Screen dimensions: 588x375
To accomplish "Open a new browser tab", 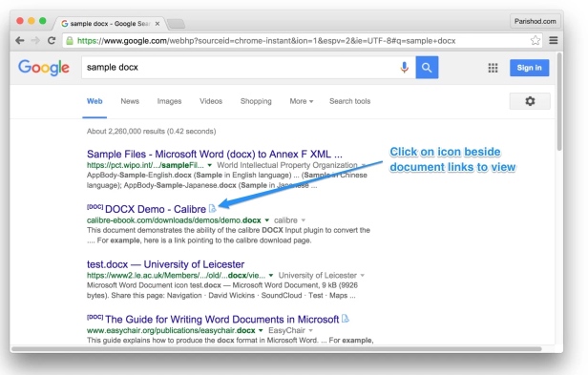I will pyautogui.click(x=176, y=24).
